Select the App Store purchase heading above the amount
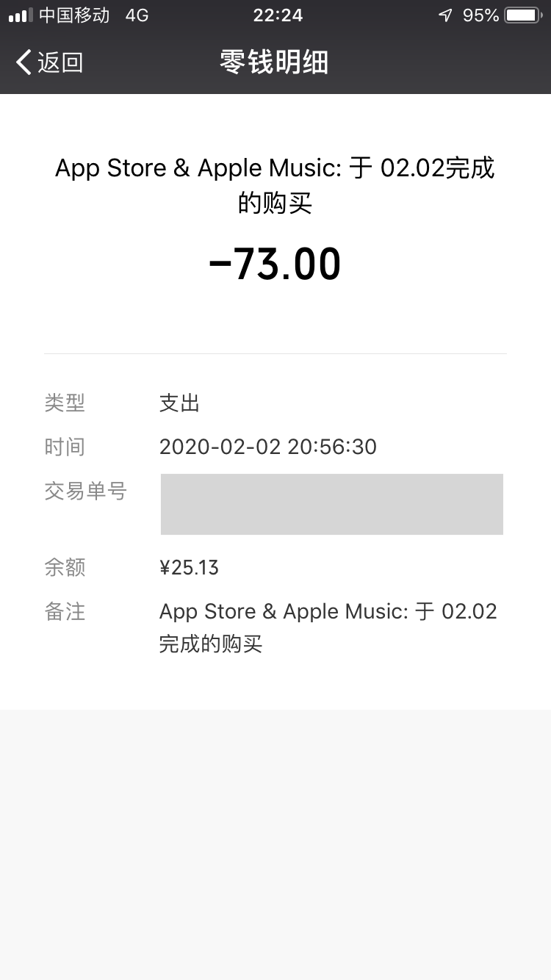Viewport: 551px width, 980px height. tap(275, 185)
